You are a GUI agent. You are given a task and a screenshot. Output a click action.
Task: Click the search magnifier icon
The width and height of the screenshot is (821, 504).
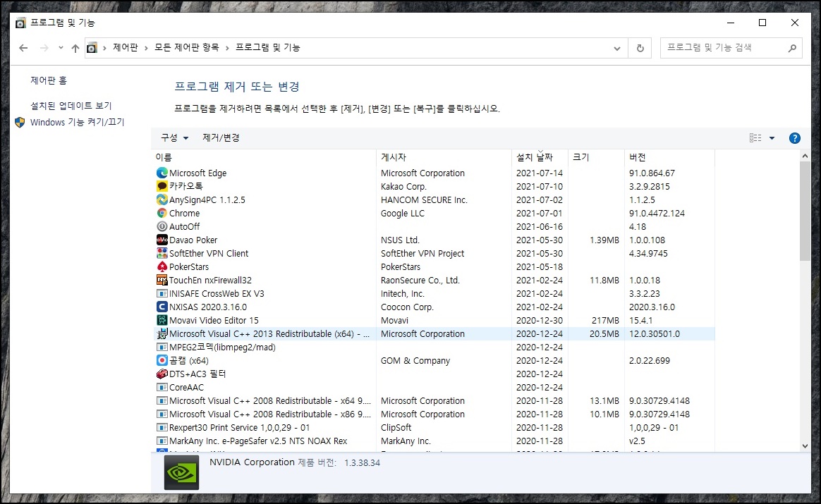pos(792,48)
